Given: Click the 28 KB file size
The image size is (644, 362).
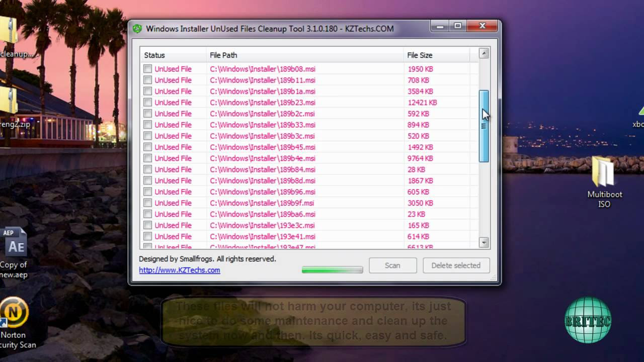Looking at the screenshot, I should point(416,169).
